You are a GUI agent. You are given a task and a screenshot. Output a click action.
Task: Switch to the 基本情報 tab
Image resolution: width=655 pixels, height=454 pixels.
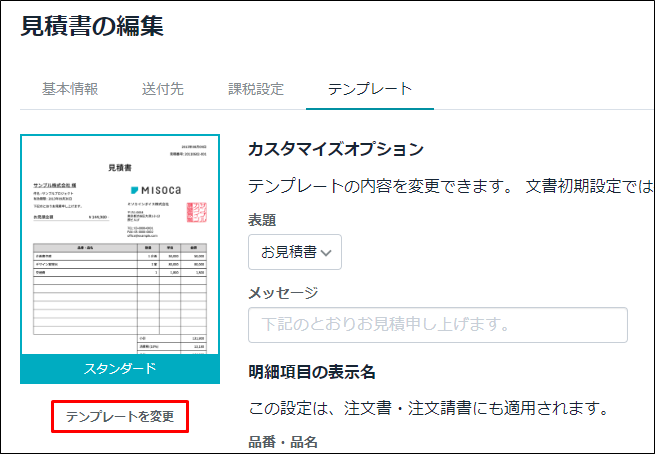point(70,88)
